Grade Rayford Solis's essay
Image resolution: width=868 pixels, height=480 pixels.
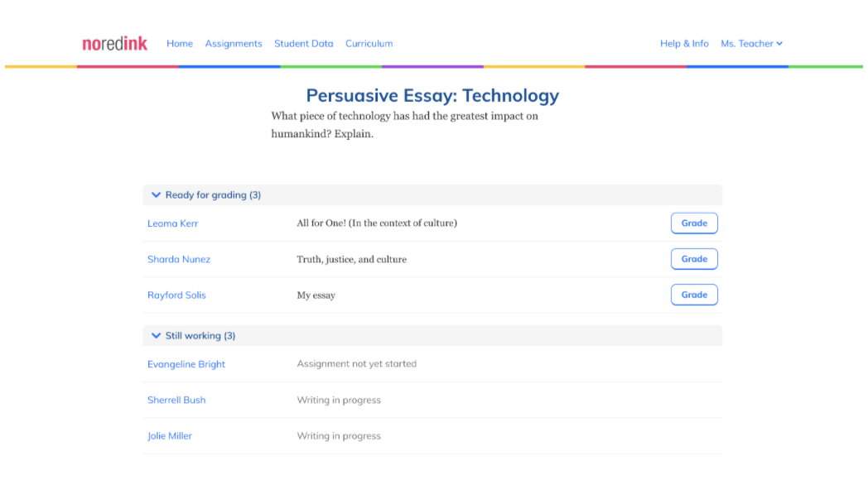(694, 295)
